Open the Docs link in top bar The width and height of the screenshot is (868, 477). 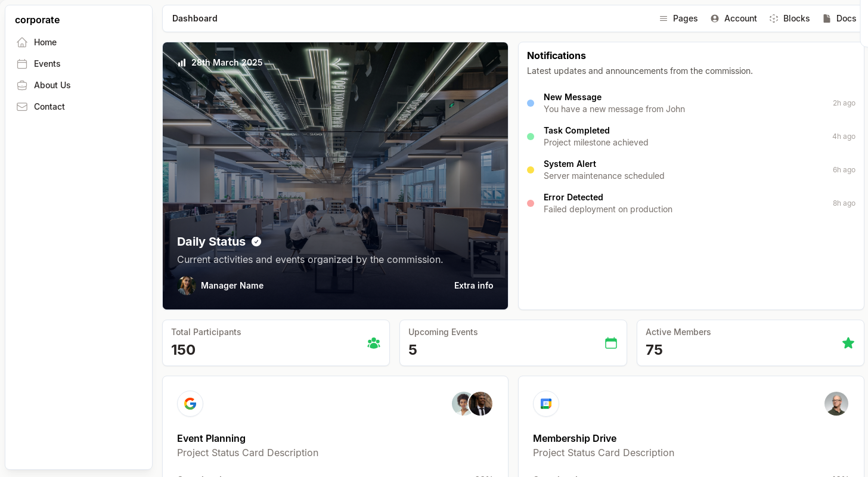coord(839,18)
